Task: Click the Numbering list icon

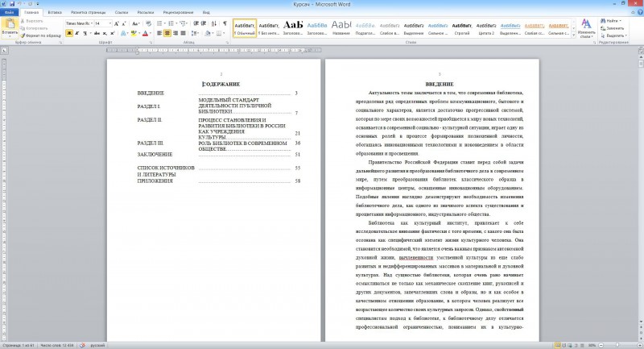Action: [x=171, y=24]
